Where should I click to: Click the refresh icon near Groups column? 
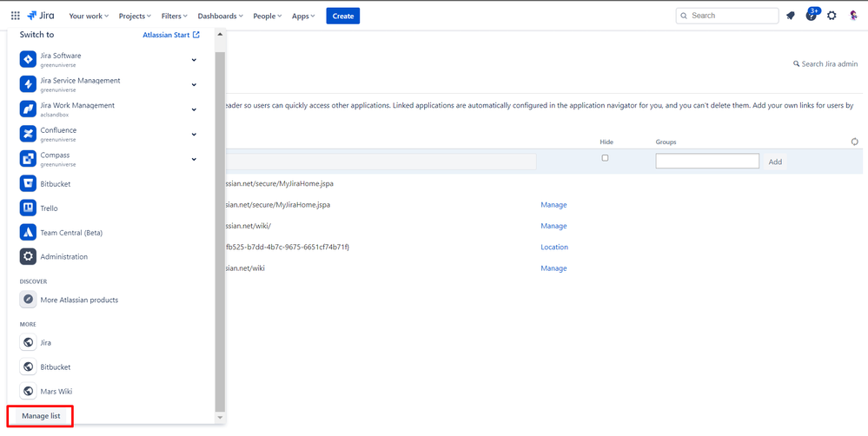[855, 142]
